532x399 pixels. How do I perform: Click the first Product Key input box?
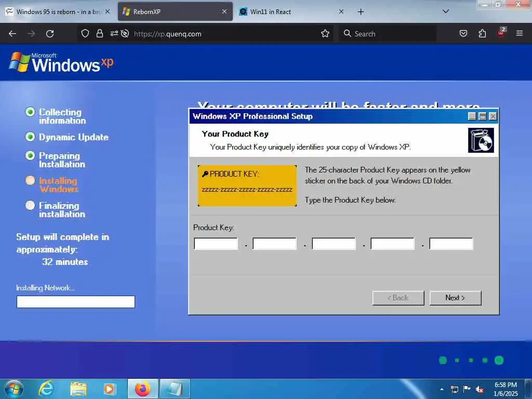coord(216,244)
